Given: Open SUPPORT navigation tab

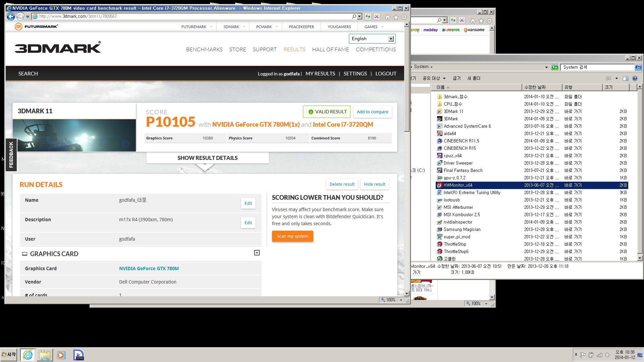Looking at the screenshot, I should 265,50.
